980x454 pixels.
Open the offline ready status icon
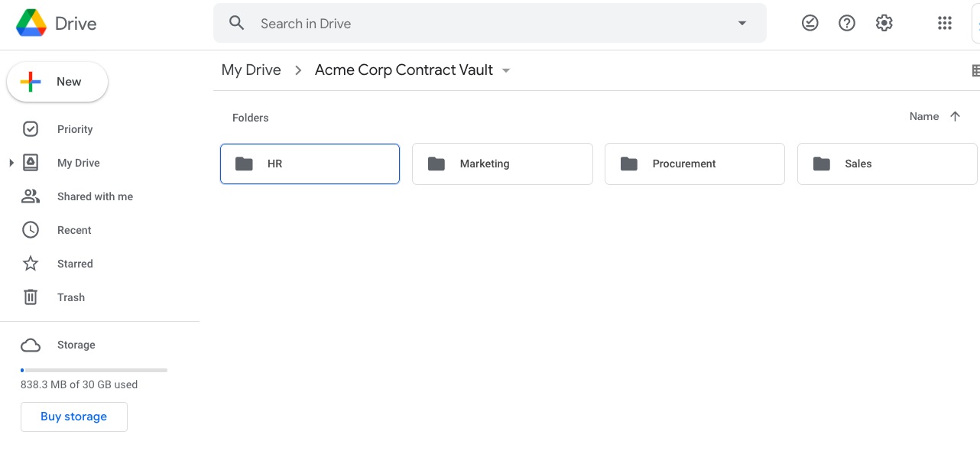coord(810,23)
